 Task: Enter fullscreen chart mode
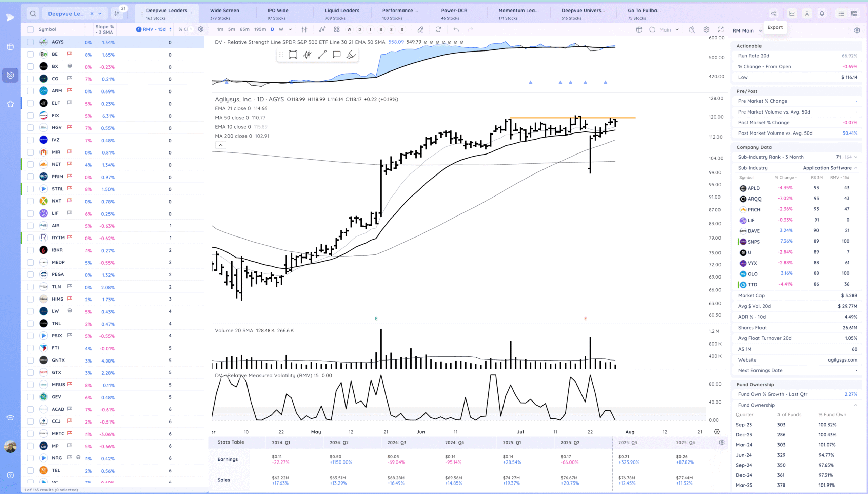coord(720,29)
